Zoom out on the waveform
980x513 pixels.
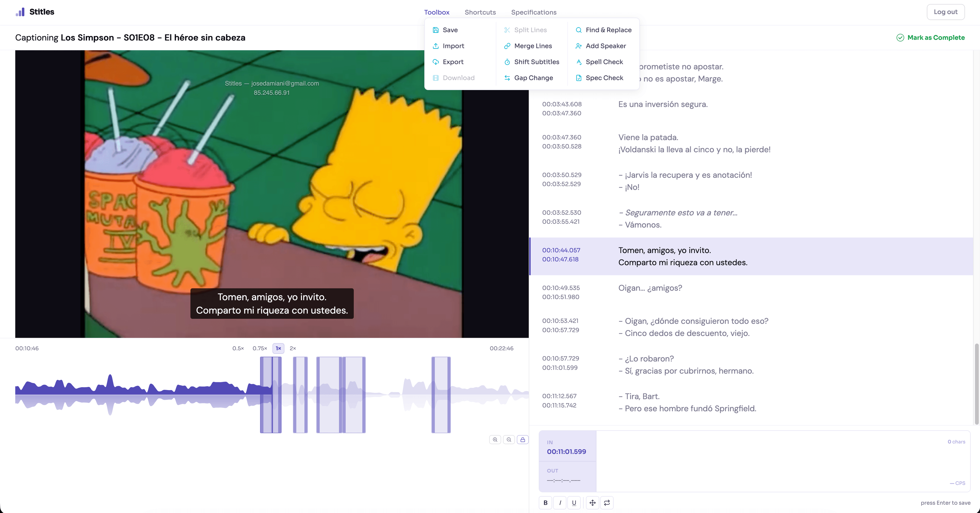509,440
